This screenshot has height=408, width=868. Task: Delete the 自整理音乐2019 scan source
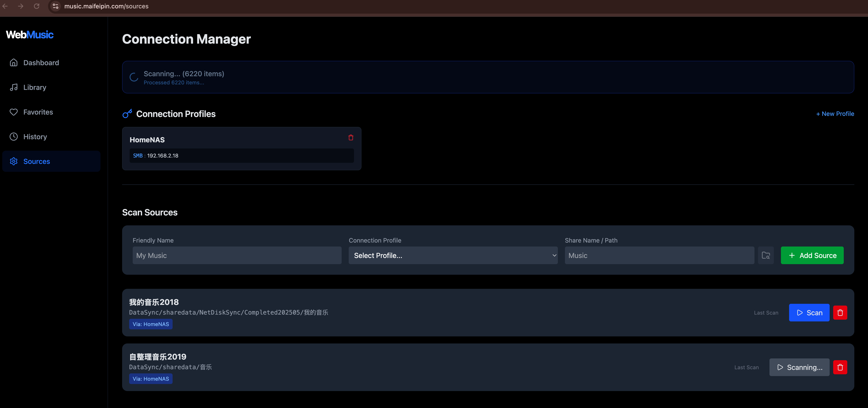(840, 367)
